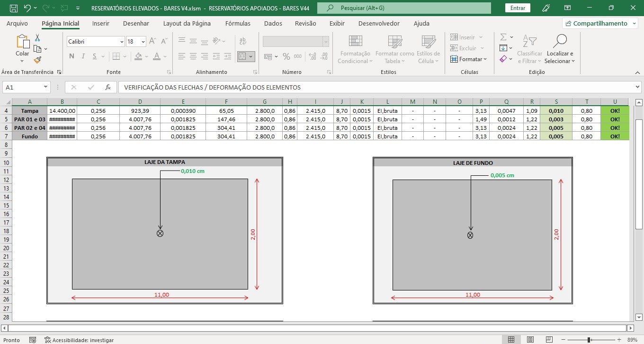Click the Entrar sign-in button
The height and width of the screenshot is (344, 644).
(518, 8)
